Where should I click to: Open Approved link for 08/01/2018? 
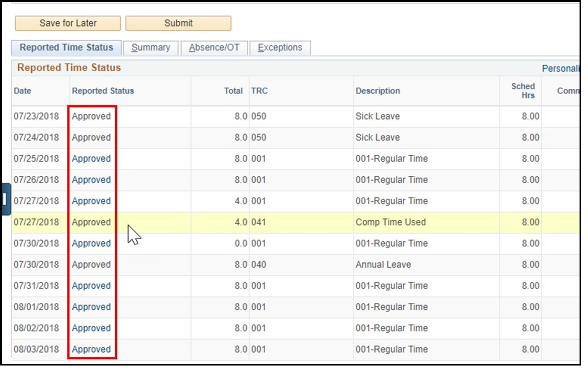[x=91, y=307]
